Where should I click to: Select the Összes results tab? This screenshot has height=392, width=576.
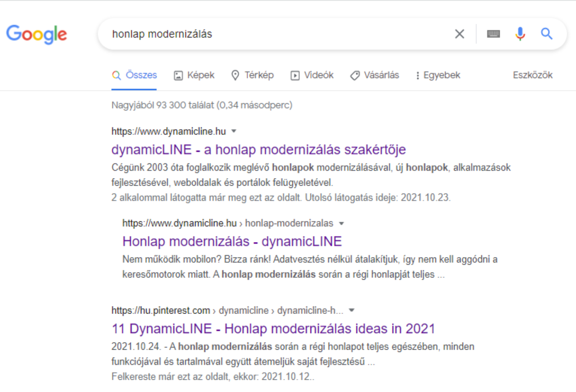[134, 75]
